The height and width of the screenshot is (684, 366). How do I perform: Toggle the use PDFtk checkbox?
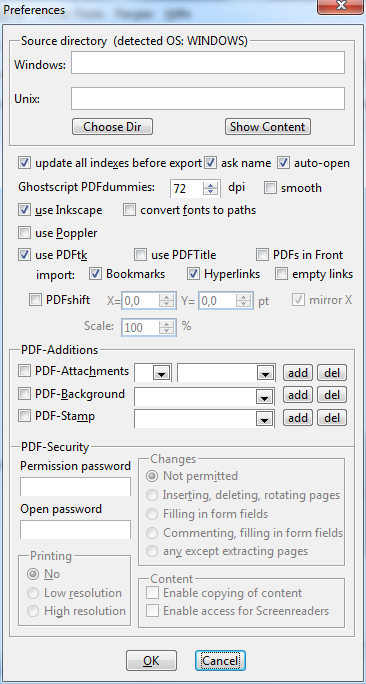point(24,255)
